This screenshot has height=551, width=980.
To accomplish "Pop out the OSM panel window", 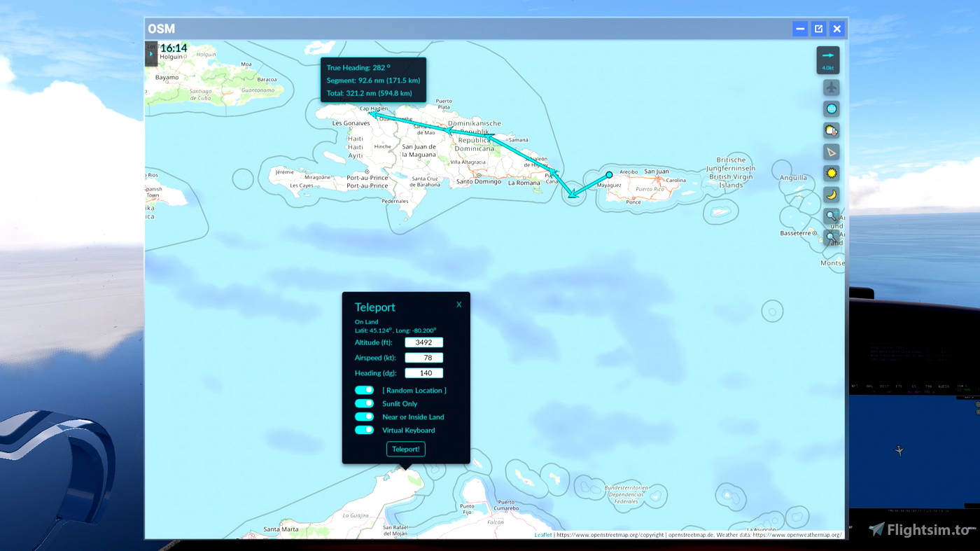I will [818, 29].
